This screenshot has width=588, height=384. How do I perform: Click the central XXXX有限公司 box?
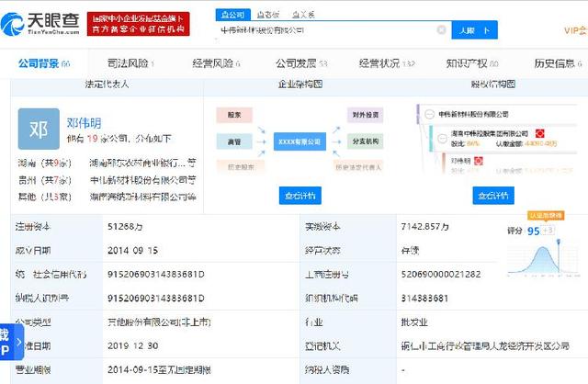tap(300, 141)
